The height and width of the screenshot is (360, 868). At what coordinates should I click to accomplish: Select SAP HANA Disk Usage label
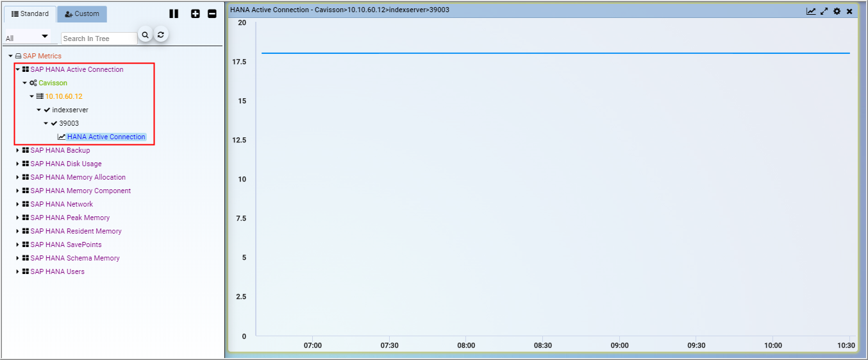coord(66,164)
